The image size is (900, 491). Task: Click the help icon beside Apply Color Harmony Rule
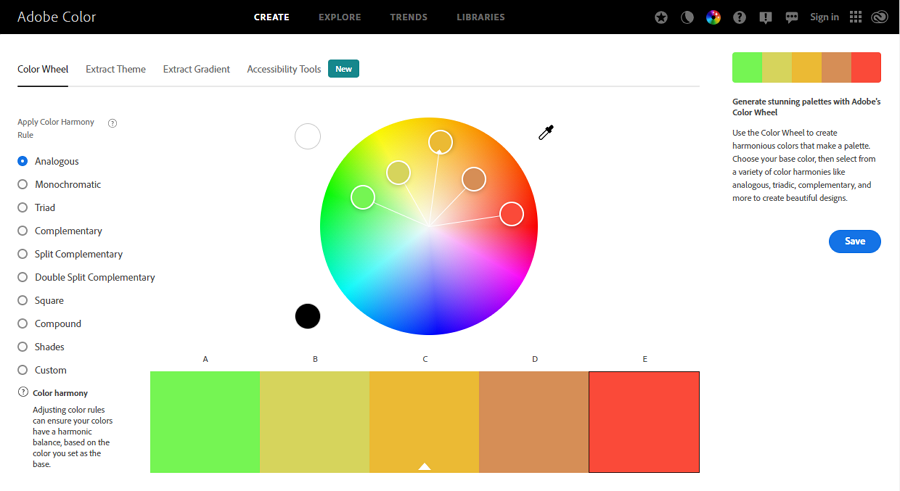(112, 123)
